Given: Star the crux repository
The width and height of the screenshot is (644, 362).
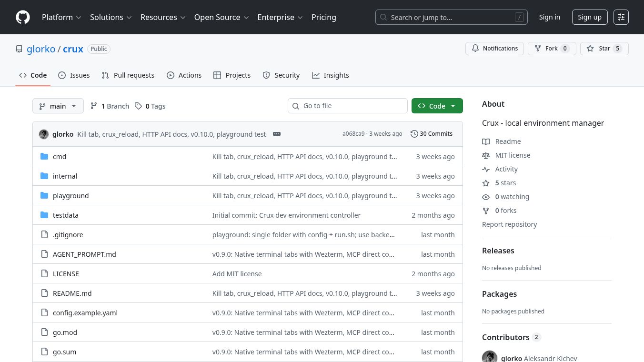Looking at the screenshot, I should coord(604,49).
